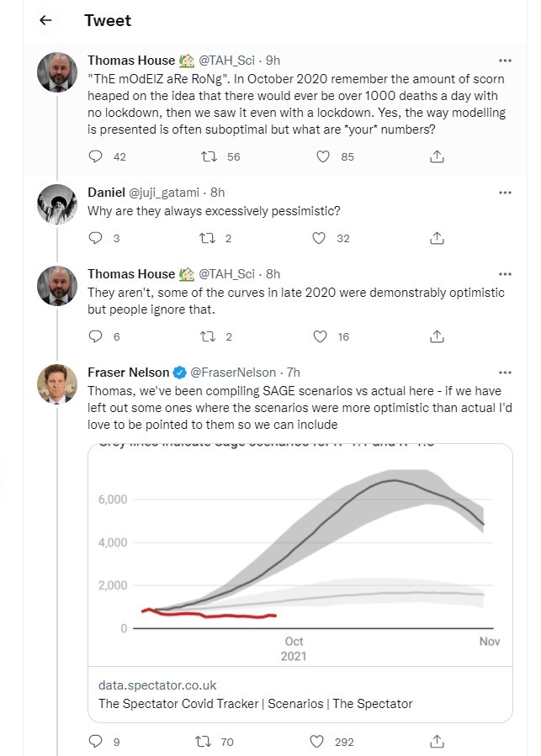This screenshot has height=756, width=541.
Task: Open more options on Fraser Nelson's tweet
Action: pos(505,372)
